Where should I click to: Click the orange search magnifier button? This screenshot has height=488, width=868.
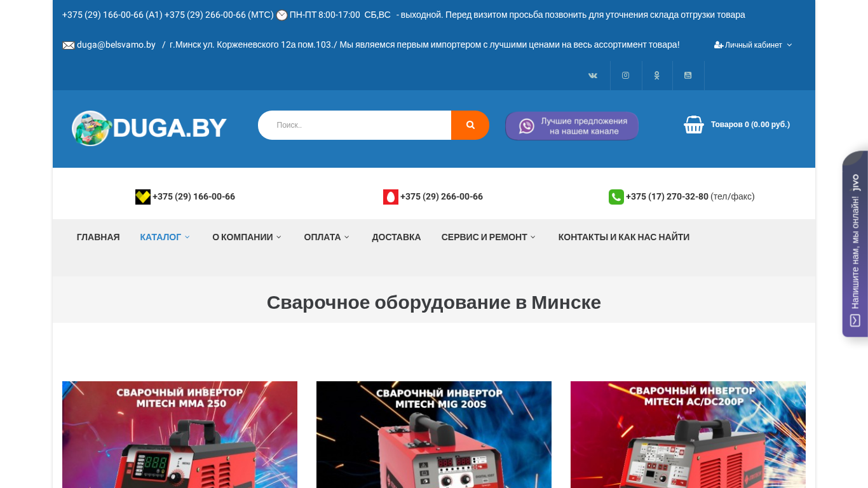click(470, 125)
